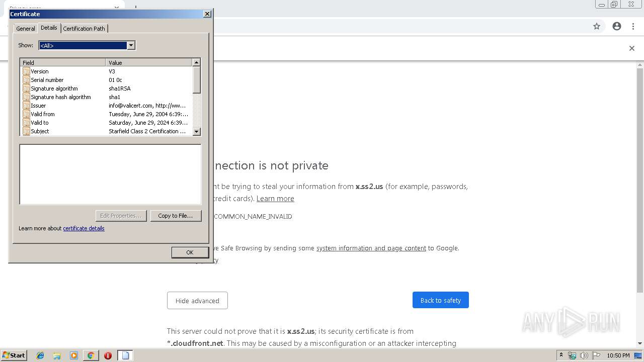
Task: Click the field list scrollbar thumb
Action: click(197, 79)
